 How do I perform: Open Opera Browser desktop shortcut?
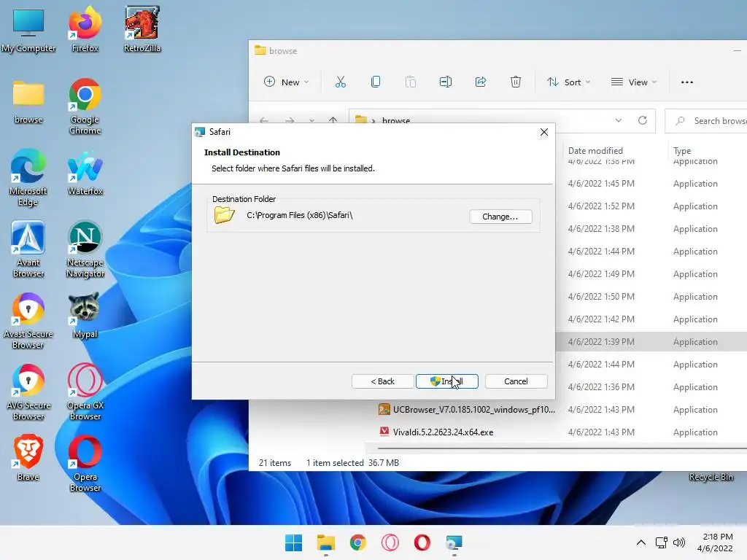click(85, 464)
